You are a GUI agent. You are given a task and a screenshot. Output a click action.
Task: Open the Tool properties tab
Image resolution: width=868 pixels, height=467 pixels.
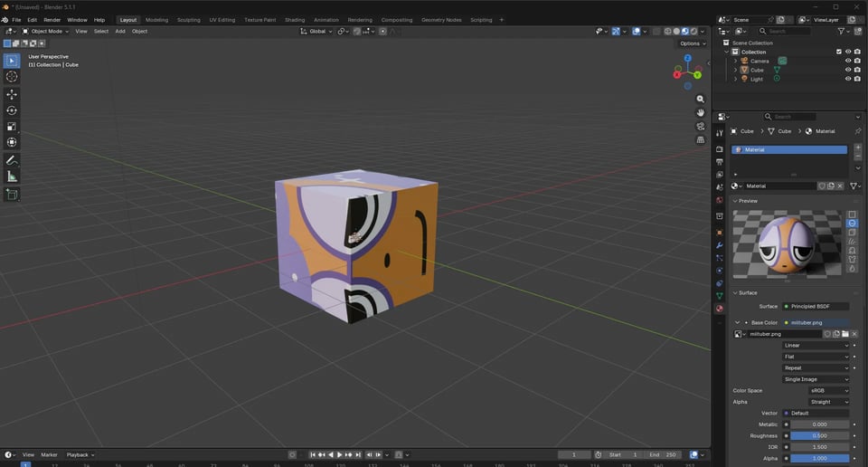[x=720, y=133]
